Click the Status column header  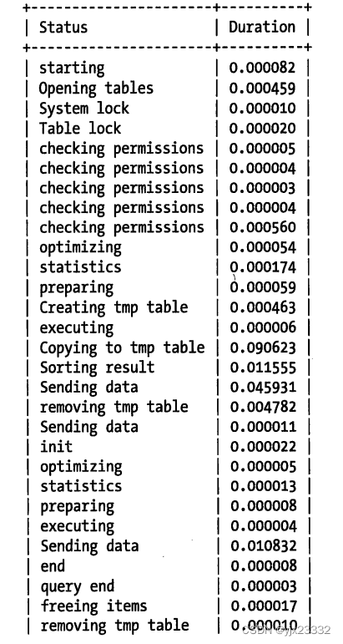pyautogui.click(x=63, y=27)
